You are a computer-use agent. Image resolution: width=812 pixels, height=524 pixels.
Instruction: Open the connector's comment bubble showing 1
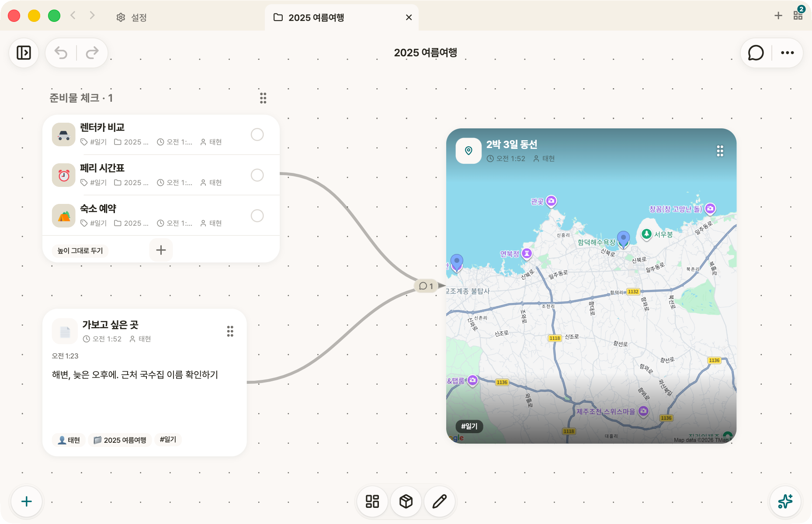tap(426, 286)
